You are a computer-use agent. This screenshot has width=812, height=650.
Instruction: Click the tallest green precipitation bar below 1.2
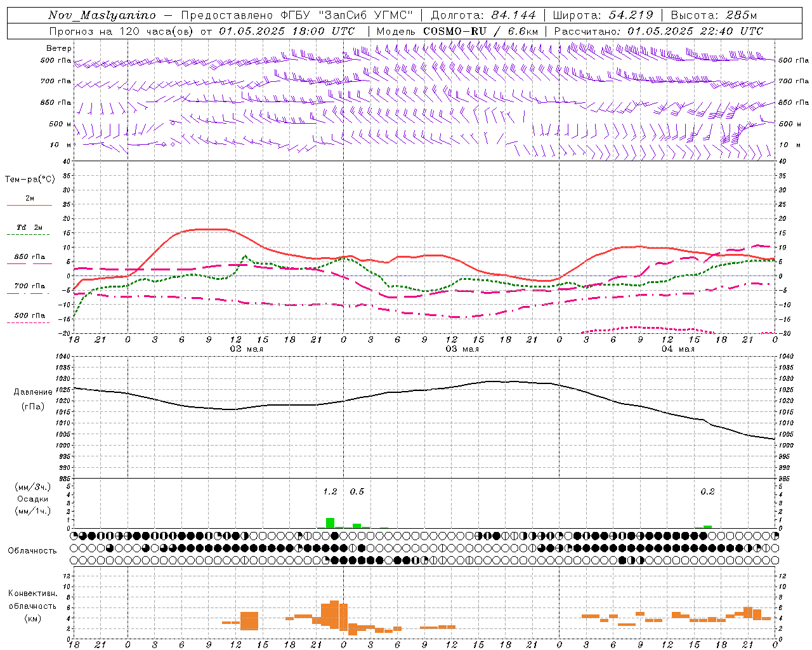tap(330, 523)
